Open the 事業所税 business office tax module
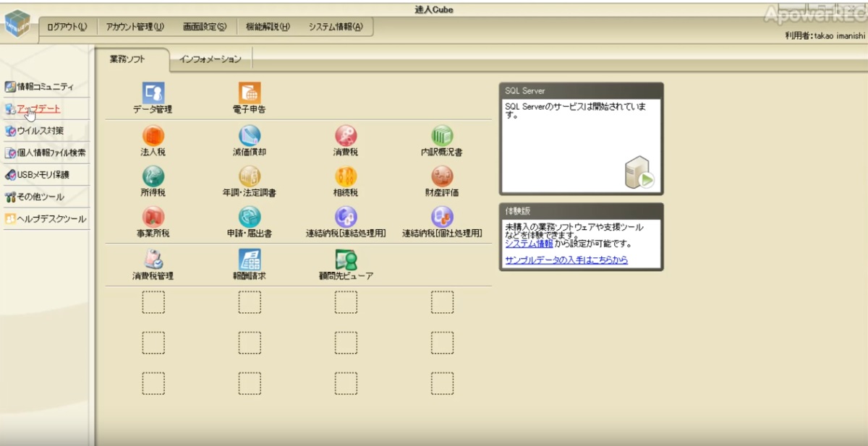 click(153, 223)
